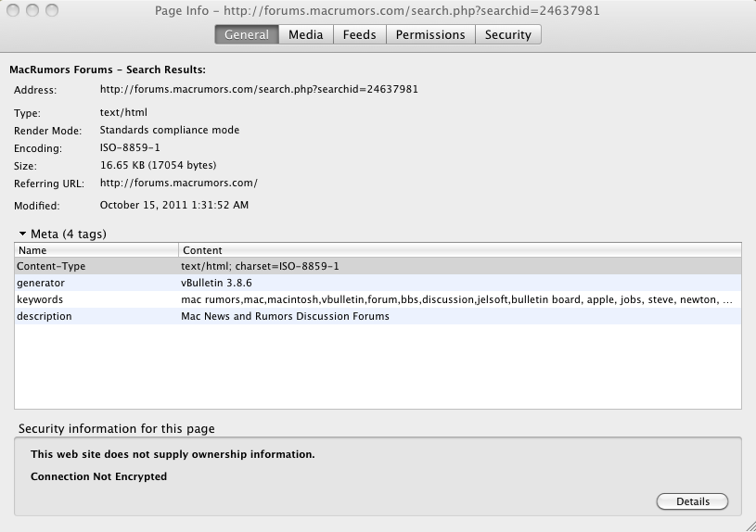
Task: Click the Details button
Action: 692,501
